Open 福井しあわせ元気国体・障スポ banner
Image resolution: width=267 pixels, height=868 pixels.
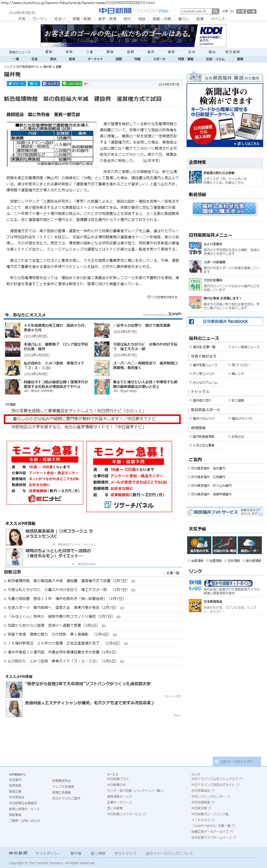tap(224, 208)
